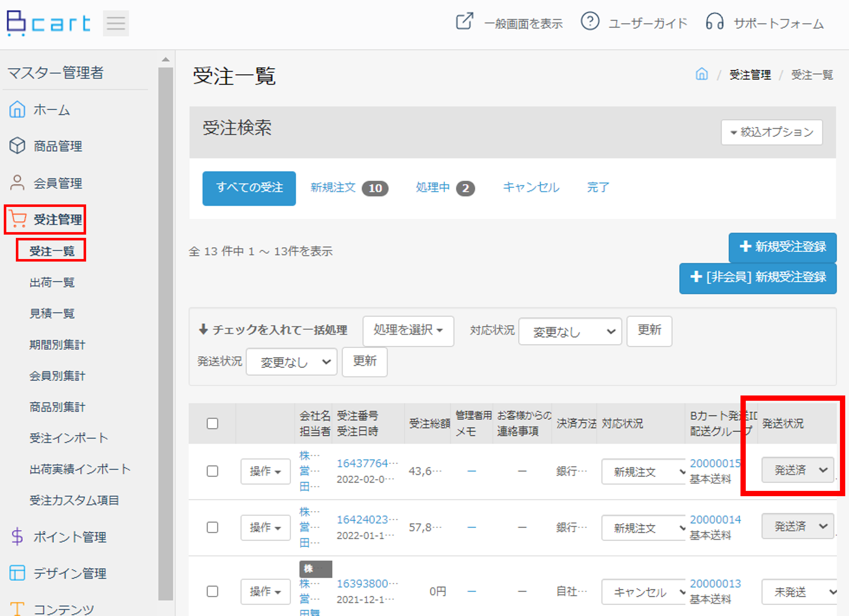Check the checkbox for order 20000014 row
The width and height of the screenshot is (849, 616).
pos(212,527)
